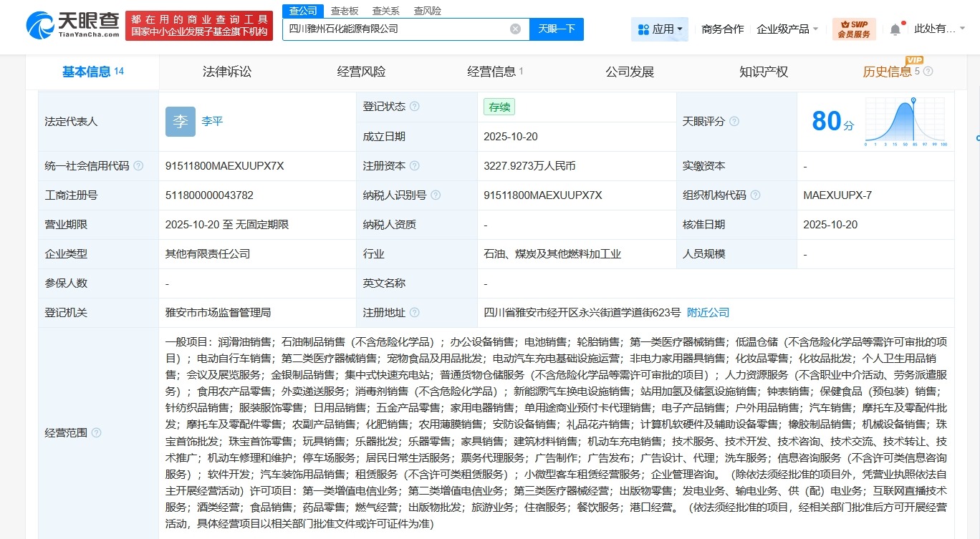The height and width of the screenshot is (539, 980).
Task: Open the 附近公司 link
Action: click(x=707, y=312)
